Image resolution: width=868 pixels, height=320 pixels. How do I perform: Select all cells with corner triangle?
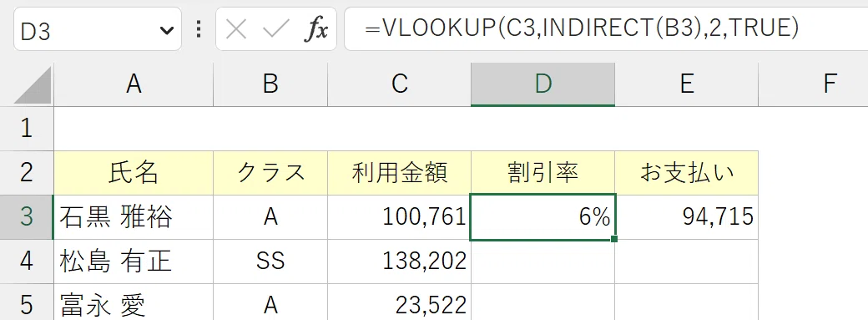pos(33,85)
